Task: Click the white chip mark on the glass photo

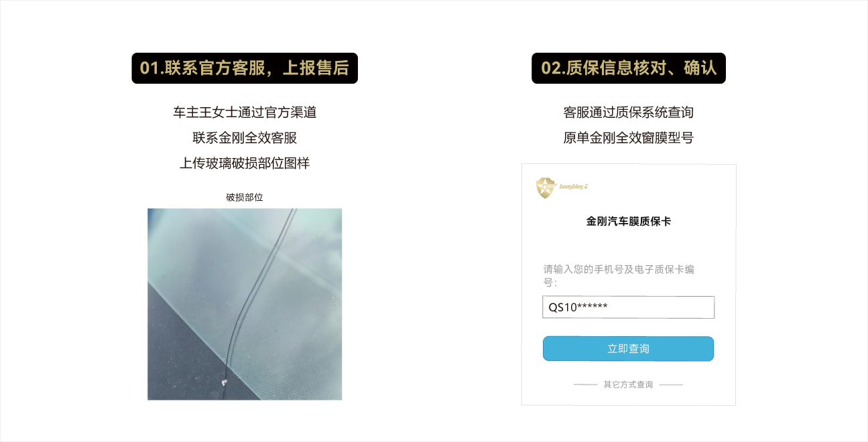Action: [x=225, y=382]
